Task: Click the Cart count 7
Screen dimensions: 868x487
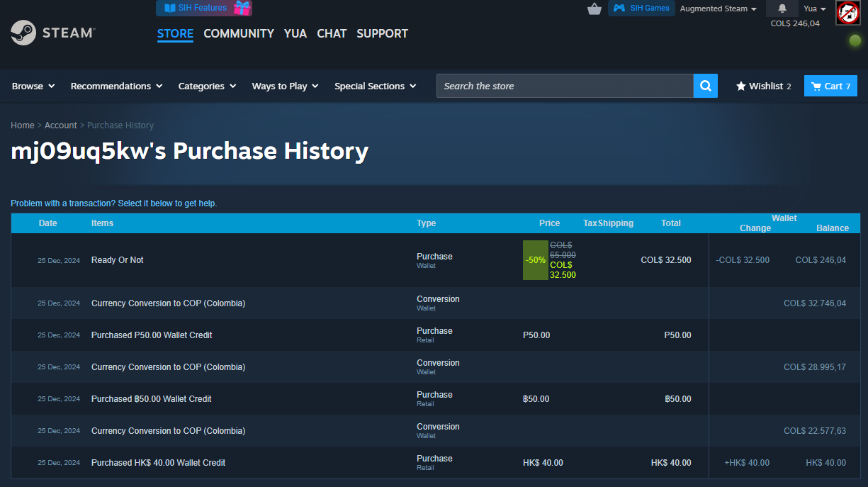Action: [x=848, y=86]
